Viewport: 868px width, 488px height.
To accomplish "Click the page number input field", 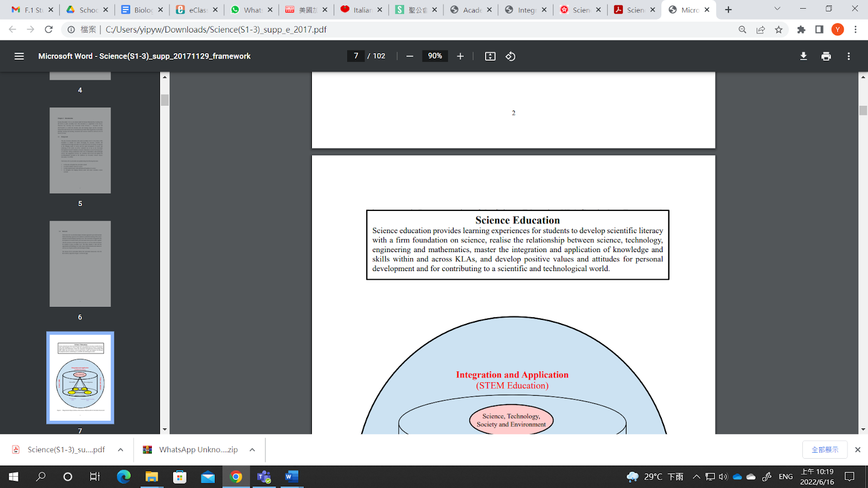I will (x=356, y=56).
